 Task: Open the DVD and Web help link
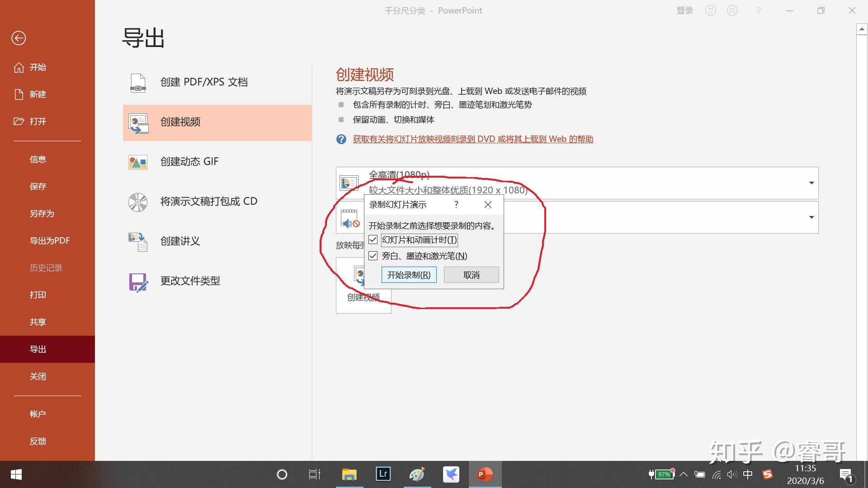(473, 139)
